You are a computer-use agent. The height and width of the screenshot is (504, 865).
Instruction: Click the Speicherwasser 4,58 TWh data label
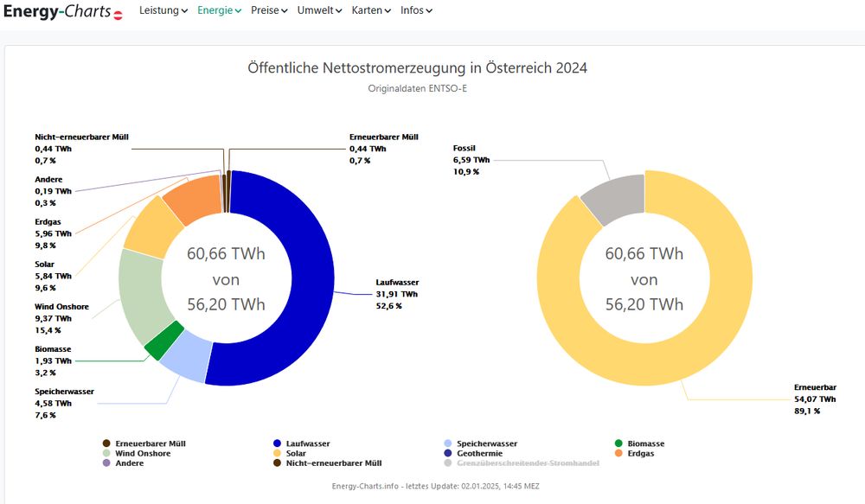click(x=64, y=403)
